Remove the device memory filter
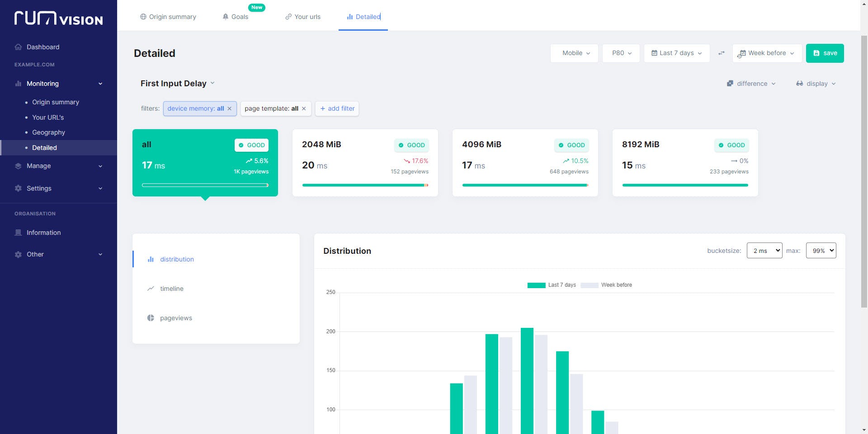 click(229, 108)
